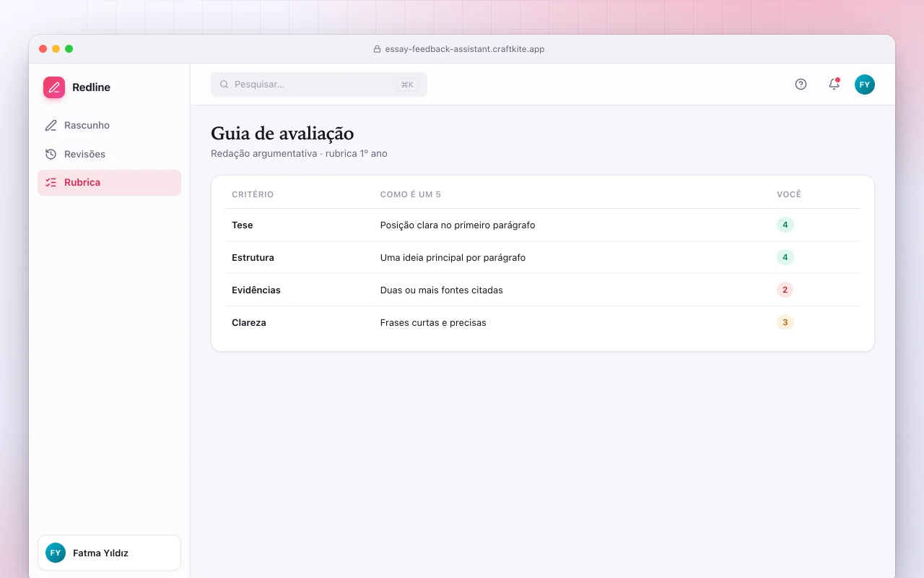Close the window with the red button
This screenshot has height=578, width=924.
click(x=43, y=49)
